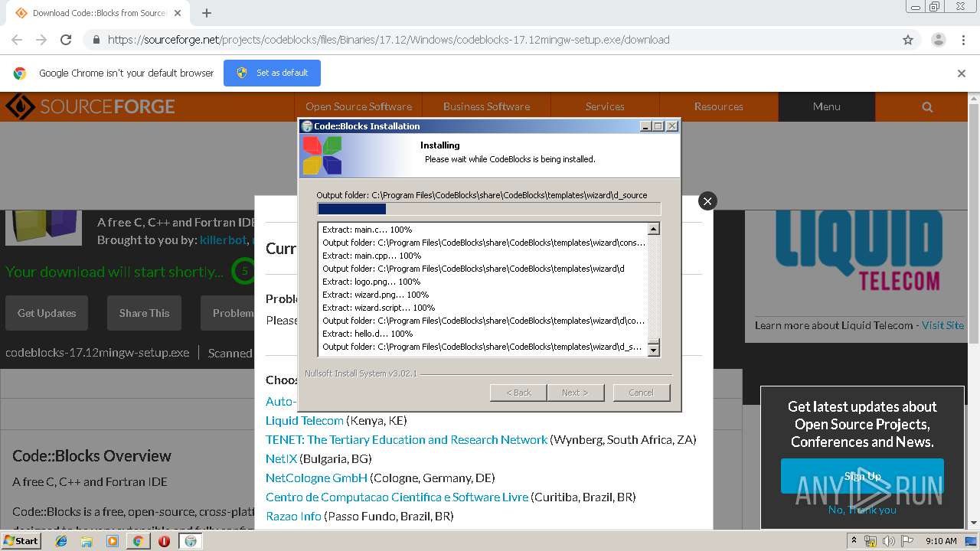Click the Code::Blocks cubes logo in the installer
The width and height of the screenshot is (980, 551).
click(x=322, y=155)
